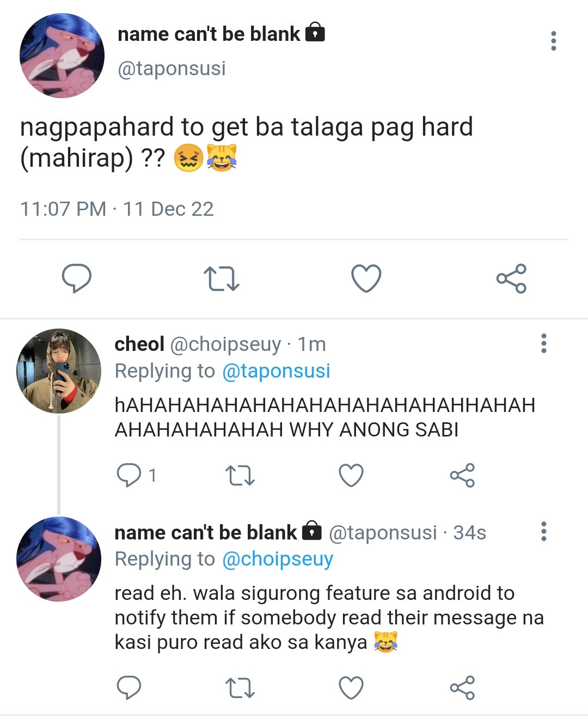The height and width of the screenshot is (716, 588).
Task: Reply to the main tweet by taponsusi
Action: click(x=76, y=278)
